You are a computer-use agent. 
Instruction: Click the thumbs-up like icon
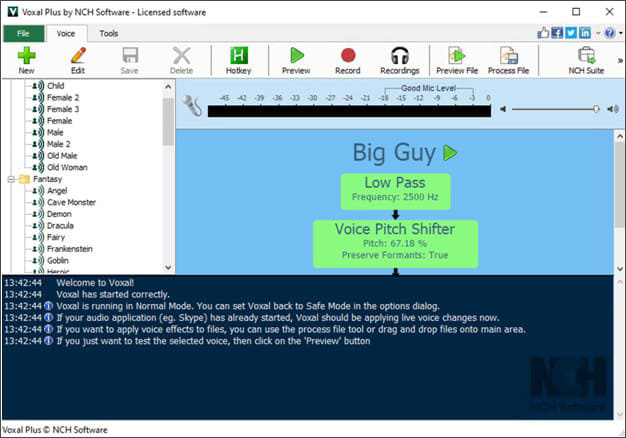point(543,33)
